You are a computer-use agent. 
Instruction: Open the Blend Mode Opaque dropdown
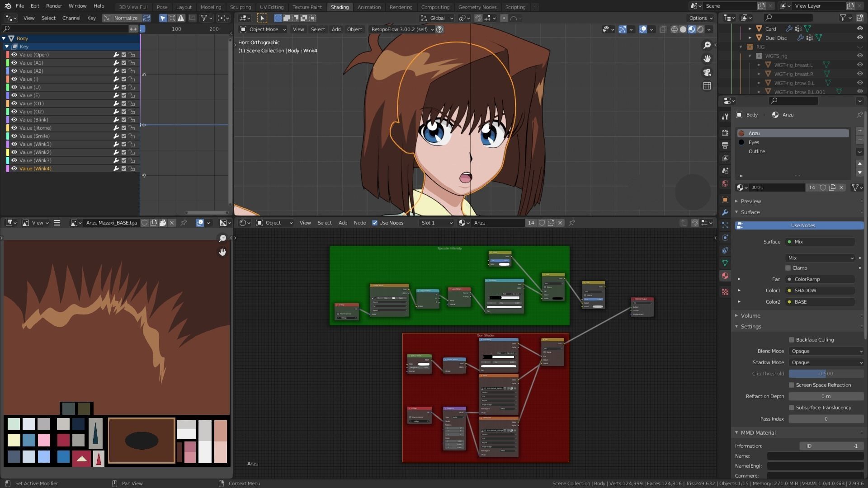(826, 351)
